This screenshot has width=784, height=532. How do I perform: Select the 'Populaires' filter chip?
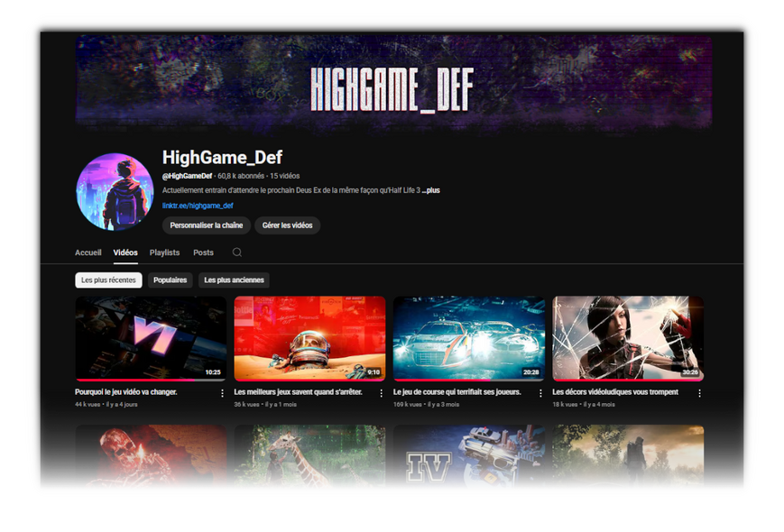tap(170, 280)
